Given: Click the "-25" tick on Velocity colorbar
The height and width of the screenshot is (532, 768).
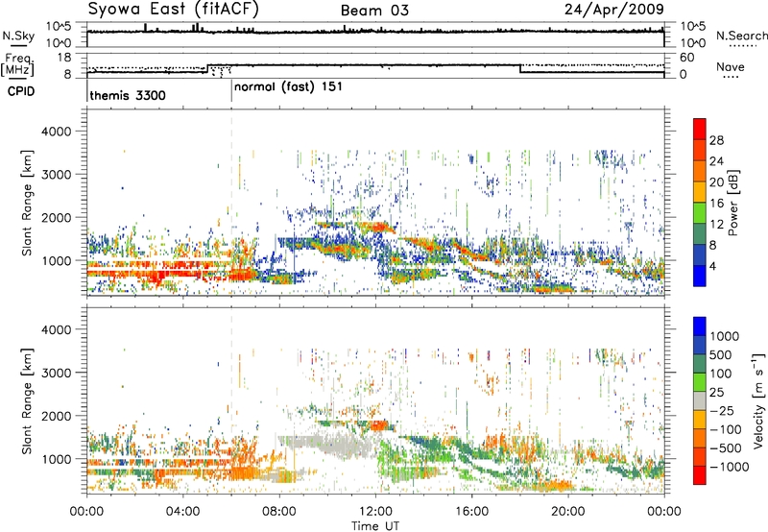Looking at the screenshot, I should click(724, 410).
